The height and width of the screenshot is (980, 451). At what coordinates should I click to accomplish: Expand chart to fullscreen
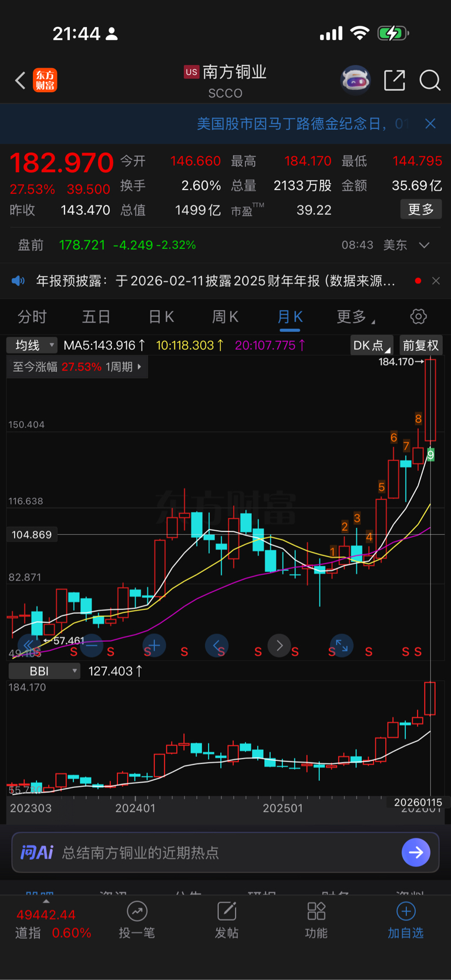pos(342,646)
